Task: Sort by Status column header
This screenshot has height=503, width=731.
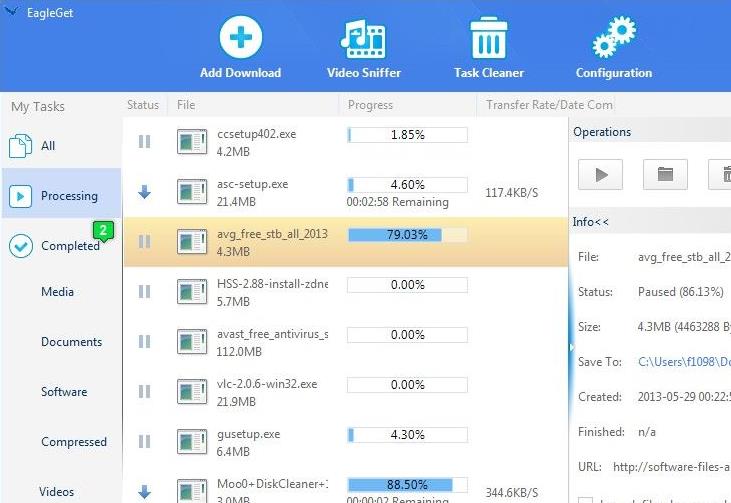Action: pyautogui.click(x=143, y=105)
